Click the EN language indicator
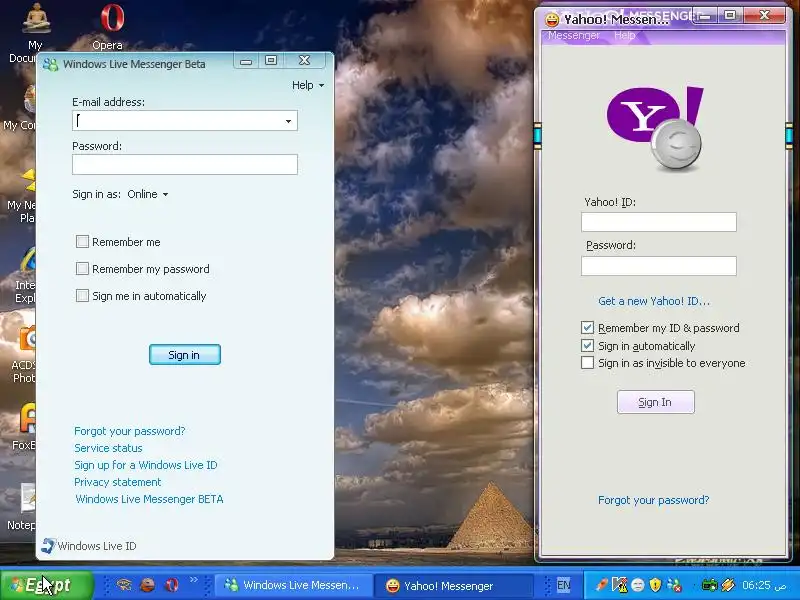This screenshot has height=600, width=800. pyautogui.click(x=563, y=585)
